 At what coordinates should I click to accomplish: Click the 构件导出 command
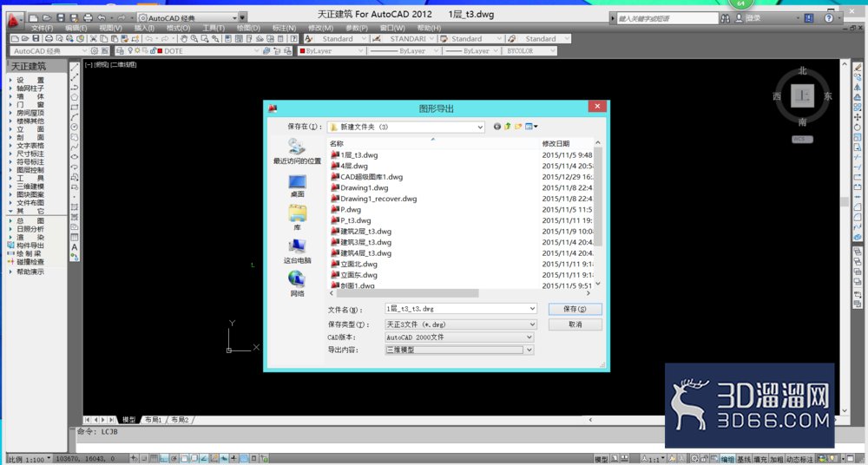pos(26,246)
